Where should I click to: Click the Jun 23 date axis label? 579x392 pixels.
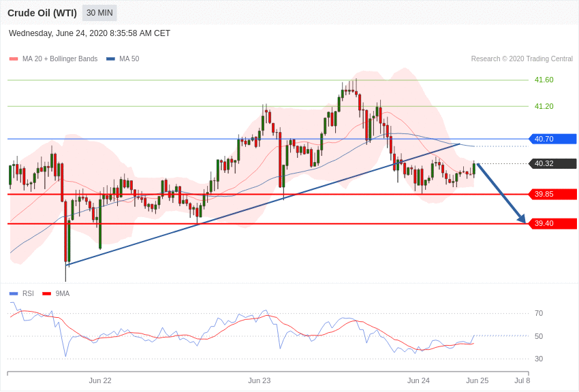click(260, 380)
